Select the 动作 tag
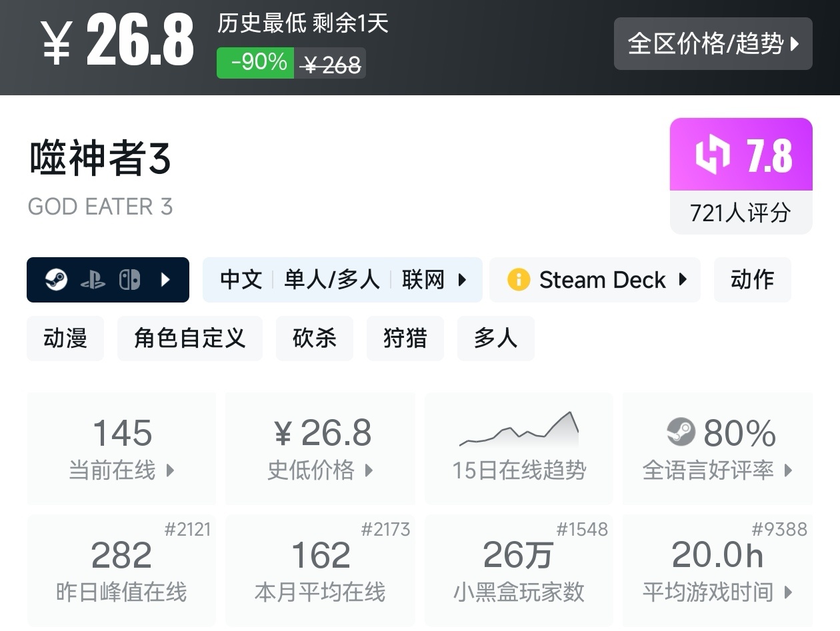 point(752,280)
